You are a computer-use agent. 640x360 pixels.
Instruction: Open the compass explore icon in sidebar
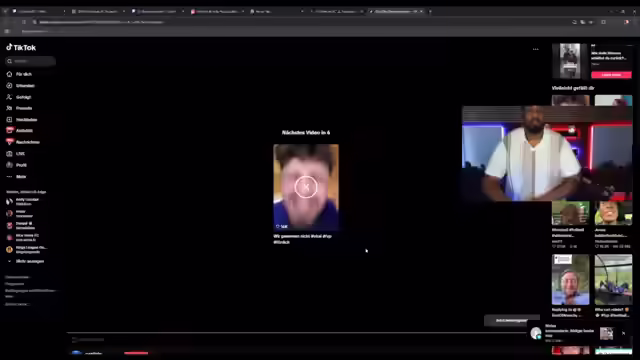[9, 86]
